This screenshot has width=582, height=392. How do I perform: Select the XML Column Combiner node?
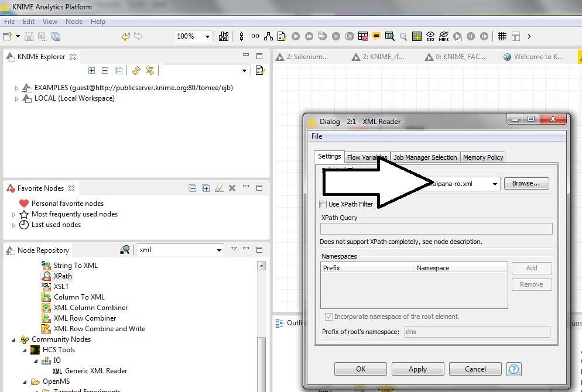pyautogui.click(x=91, y=307)
